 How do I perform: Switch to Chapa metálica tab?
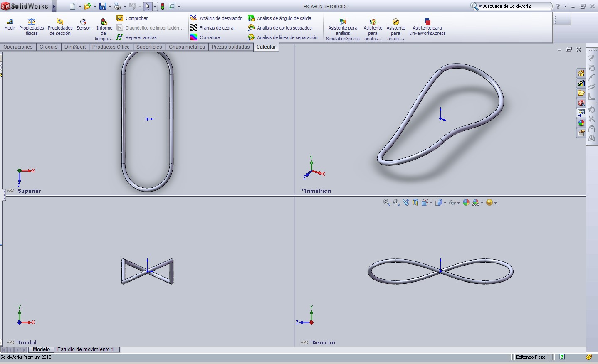(187, 47)
